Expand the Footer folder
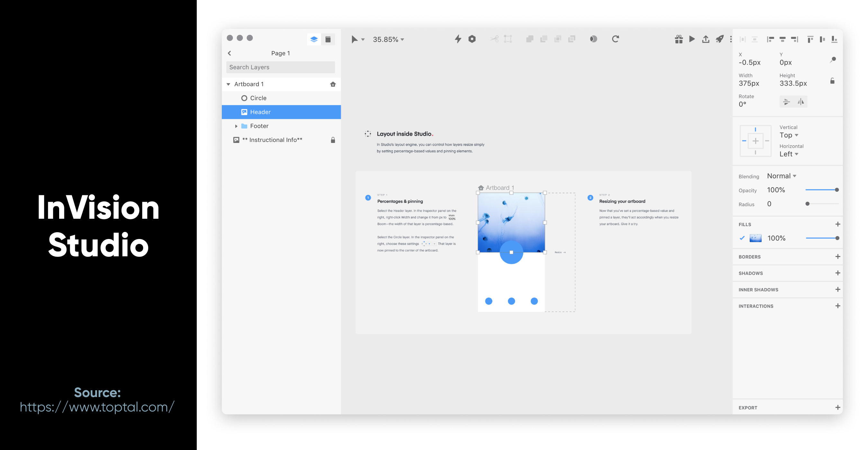This screenshot has width=868, height=450. pos(236,126)
